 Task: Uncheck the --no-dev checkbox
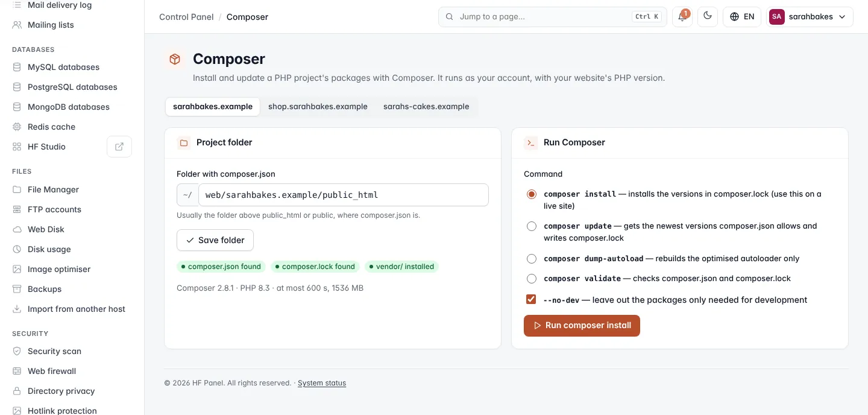click(531, 300)
